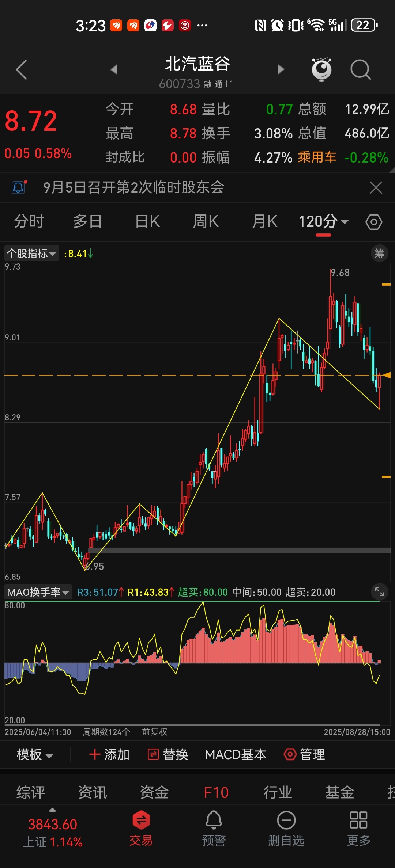Open 管理 indicator management
Image resolution: width=395 pixels, height=868 pixels.
point(304,754)
